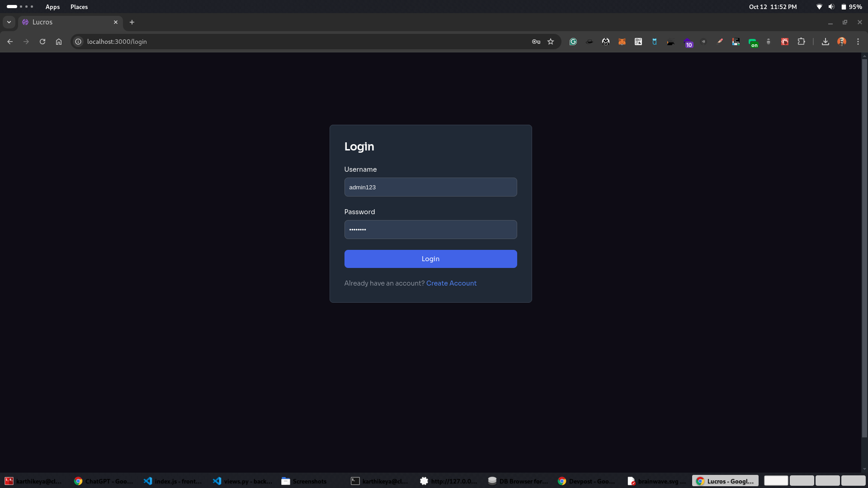Open the saved passwords key icon

tap(536, 42)
